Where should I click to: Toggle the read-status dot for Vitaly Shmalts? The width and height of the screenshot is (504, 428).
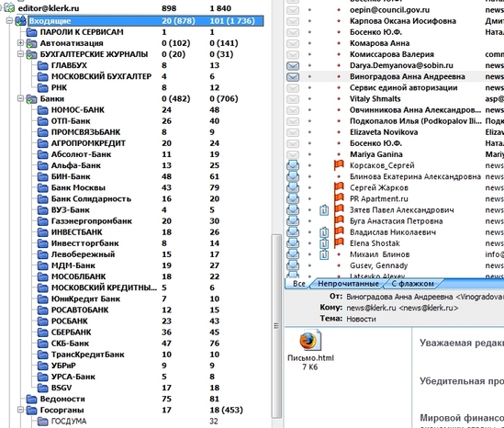pos(309,99)
